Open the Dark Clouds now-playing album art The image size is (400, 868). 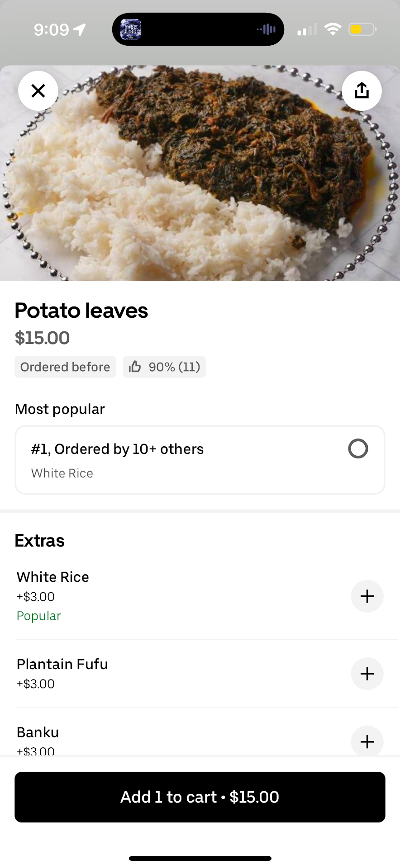[x=131, y=30]
